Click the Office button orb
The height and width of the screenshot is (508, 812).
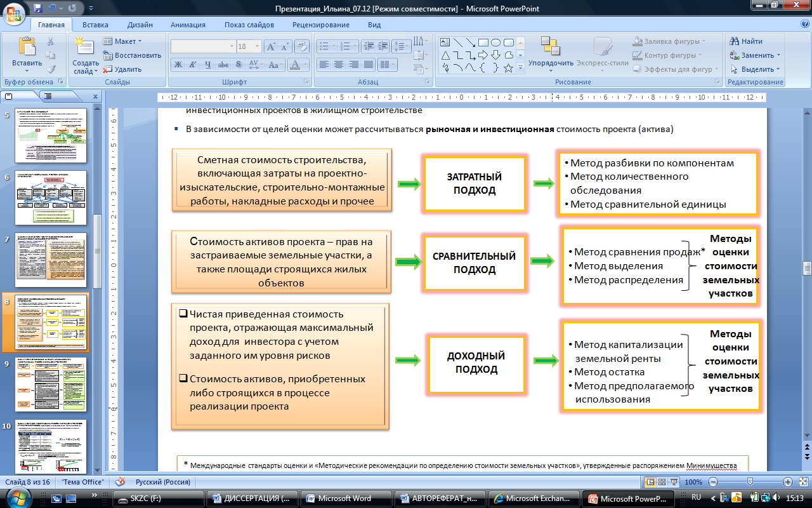[14, 13]
